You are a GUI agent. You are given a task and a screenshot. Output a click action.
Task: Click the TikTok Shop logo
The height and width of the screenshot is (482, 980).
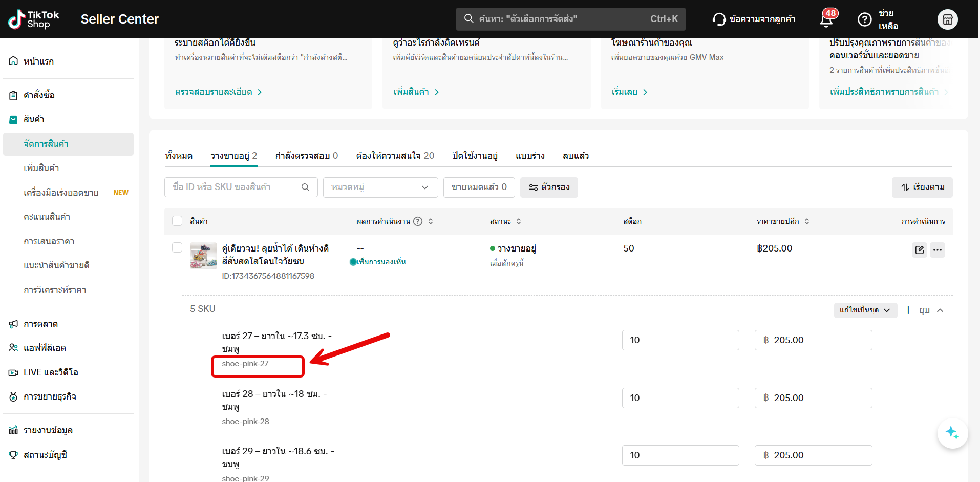click(34, 19)
